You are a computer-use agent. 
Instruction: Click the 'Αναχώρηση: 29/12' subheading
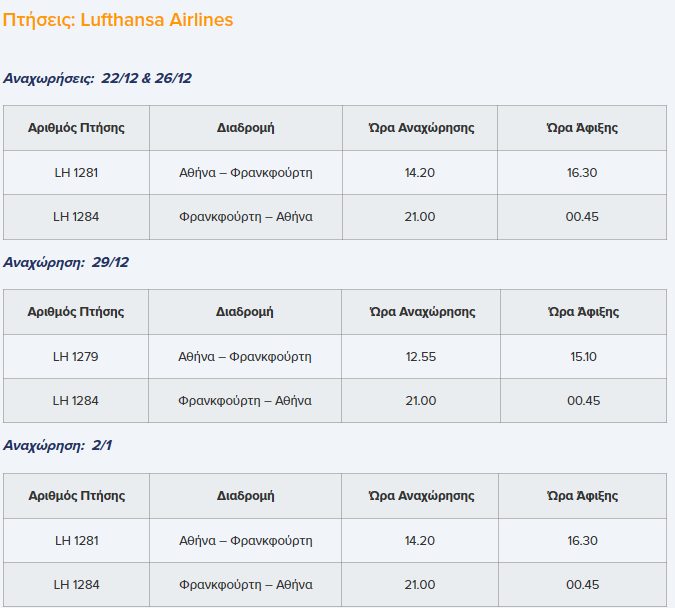click(x=66, y=262)
